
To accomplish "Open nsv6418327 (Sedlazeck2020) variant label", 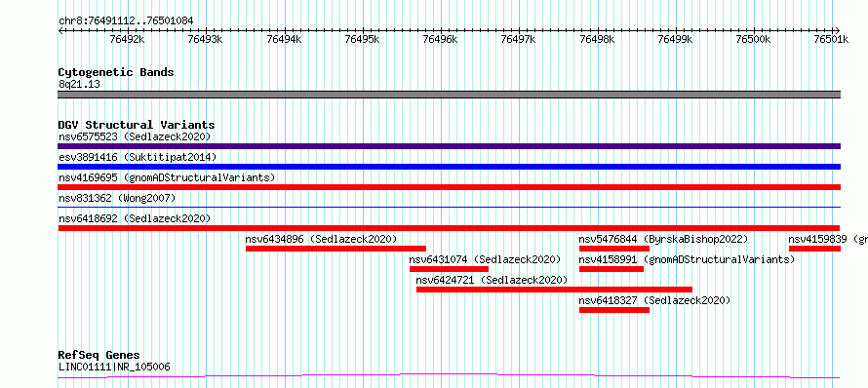I will 654,300.
